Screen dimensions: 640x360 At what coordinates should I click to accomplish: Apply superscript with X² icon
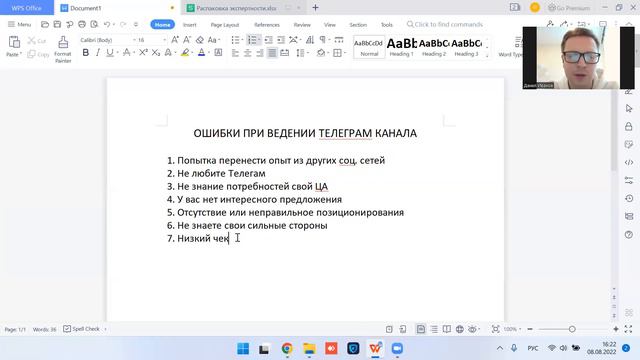click(143, 53)
